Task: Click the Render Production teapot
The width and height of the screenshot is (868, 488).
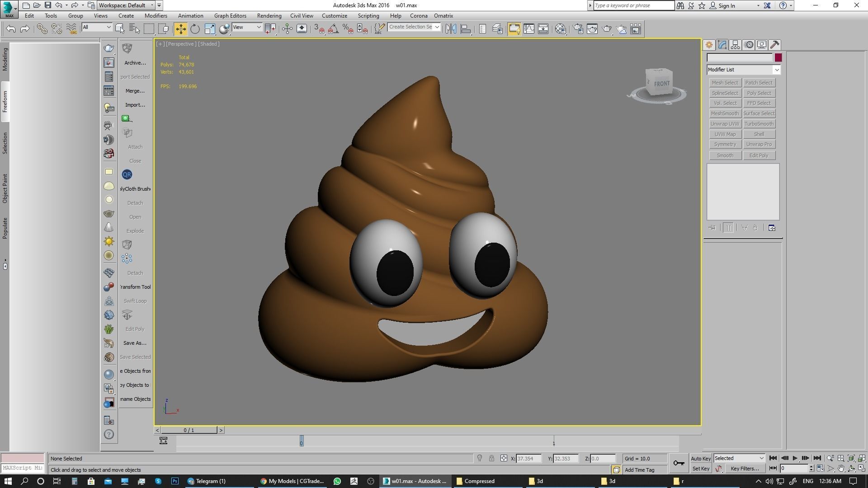Action: [607, 29]
